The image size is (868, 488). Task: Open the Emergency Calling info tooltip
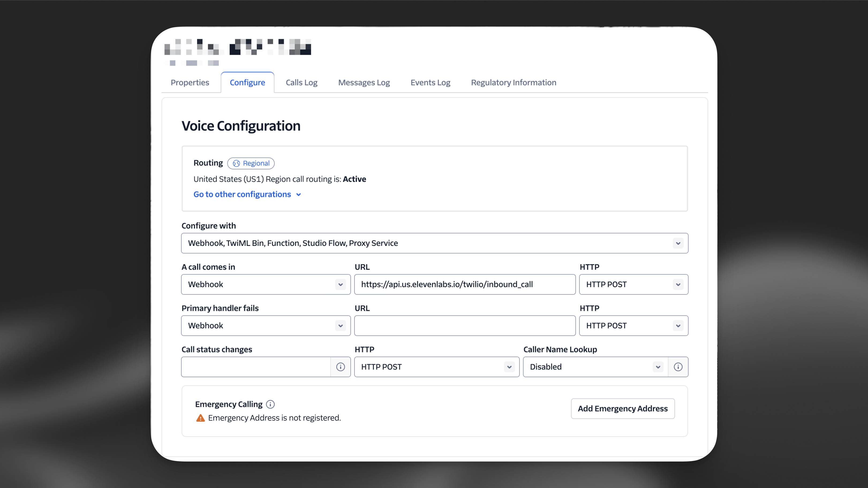click(x=271, y=404)
